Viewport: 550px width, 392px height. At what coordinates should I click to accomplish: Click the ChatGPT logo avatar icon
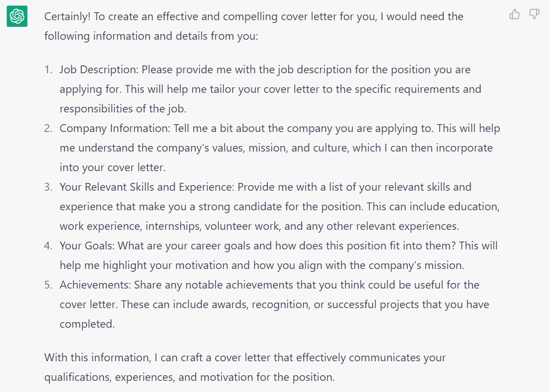click(17, 16)
